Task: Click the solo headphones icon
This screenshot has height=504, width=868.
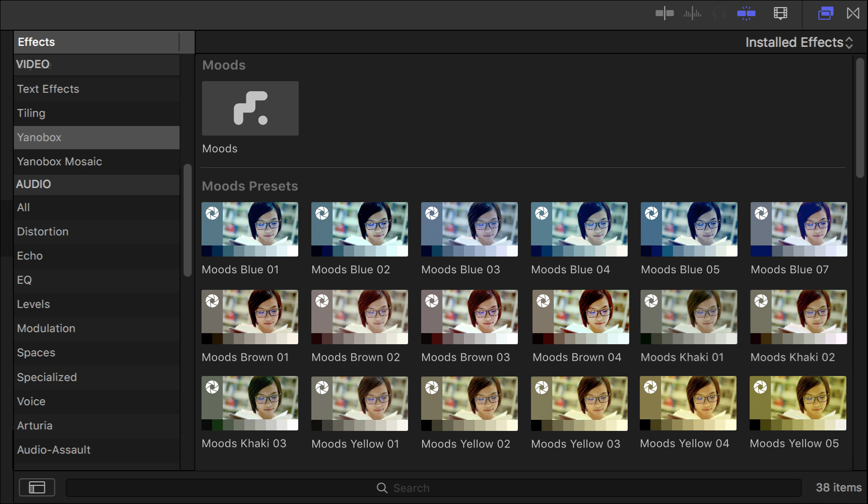Action: point(719,14)
